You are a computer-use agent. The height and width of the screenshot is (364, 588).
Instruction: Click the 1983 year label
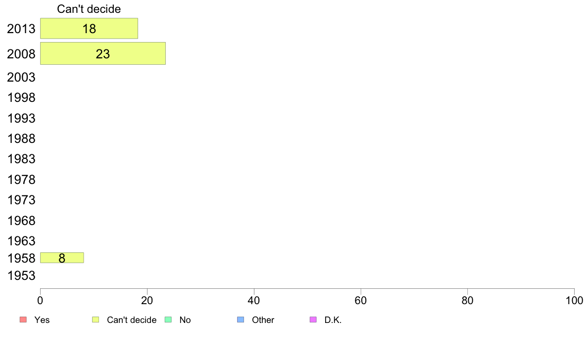(21, 159)
